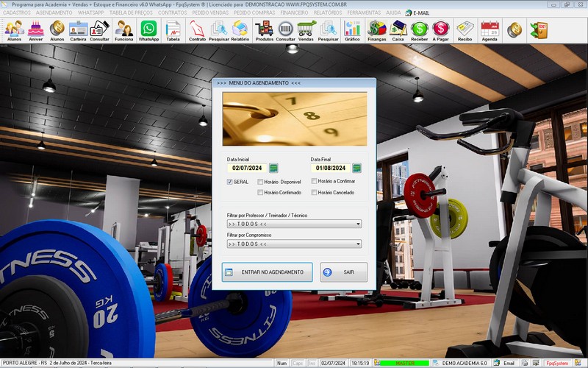Click the ENTRAR NO AGENDAMENTO button

(267, 272)
